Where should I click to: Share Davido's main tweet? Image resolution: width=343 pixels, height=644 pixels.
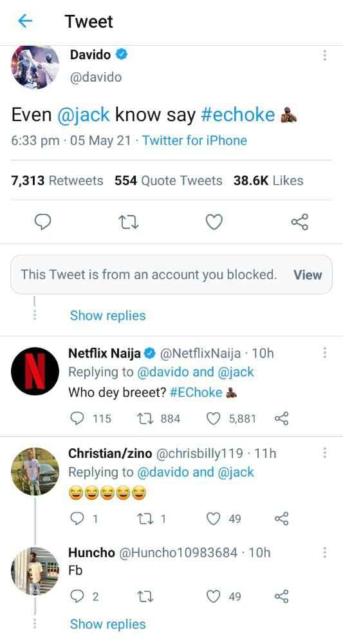tap(299, 222)
